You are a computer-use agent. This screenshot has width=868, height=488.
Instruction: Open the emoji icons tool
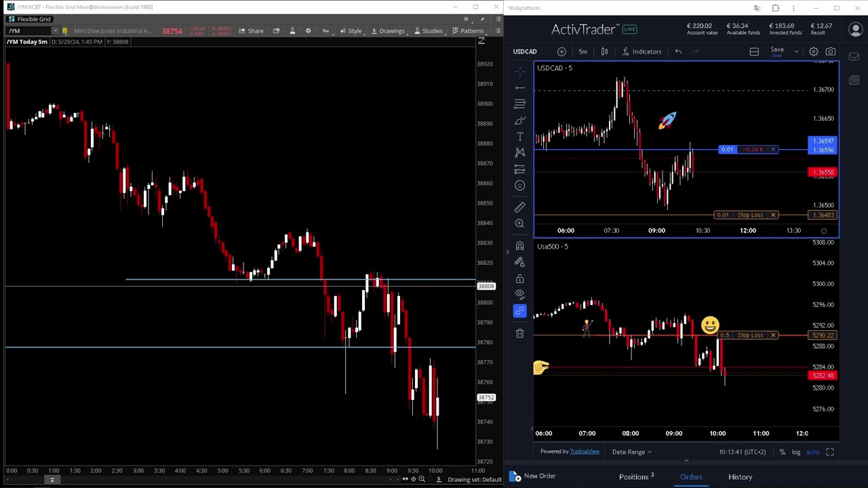519,185
